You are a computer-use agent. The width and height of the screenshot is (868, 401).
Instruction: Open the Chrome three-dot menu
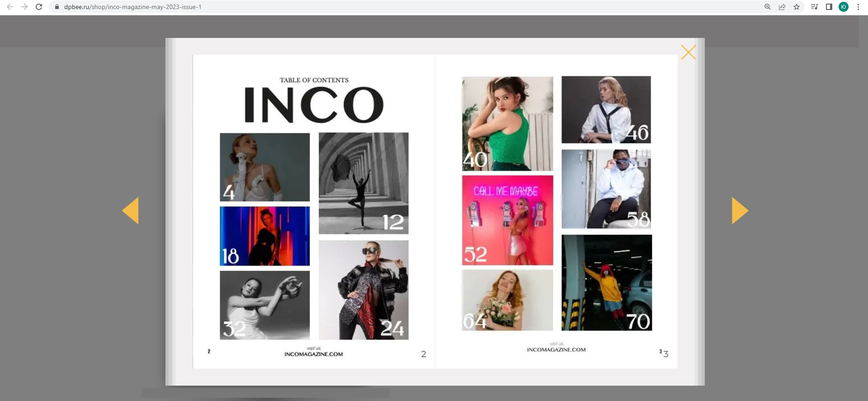[x=858, y=7]
